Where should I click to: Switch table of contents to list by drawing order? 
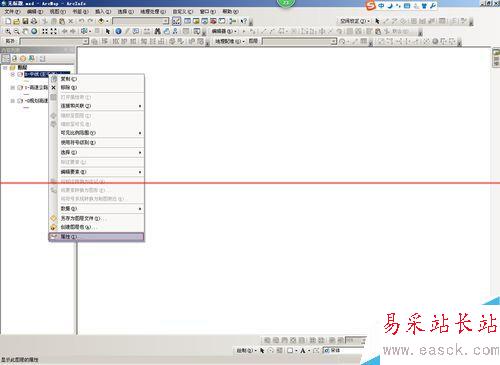[6, 58]
